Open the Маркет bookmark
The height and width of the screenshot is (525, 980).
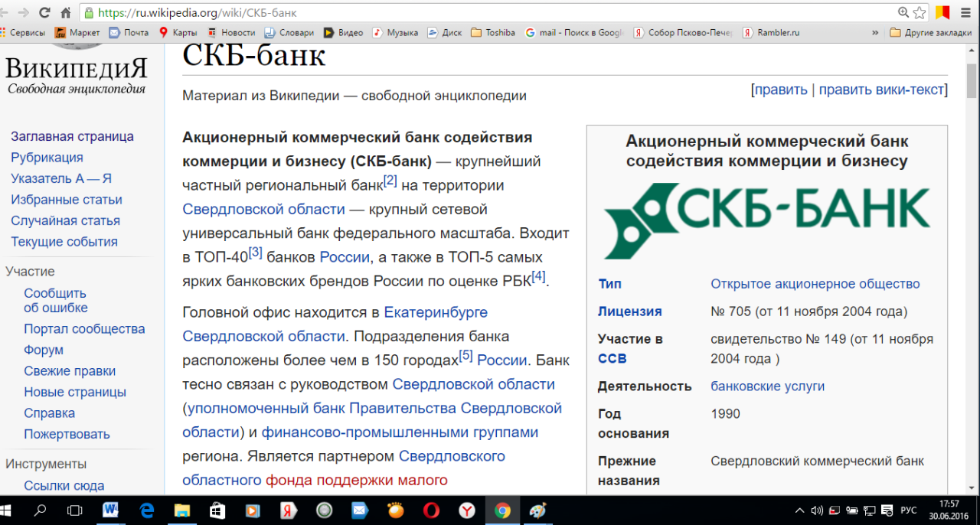tap(77, 33)
